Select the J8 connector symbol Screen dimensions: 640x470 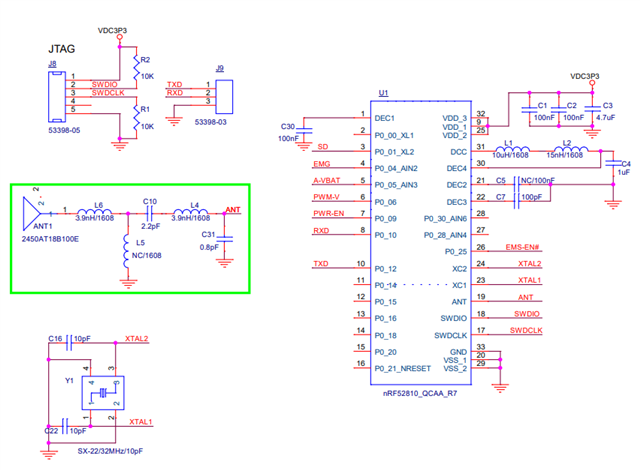(57, 97)
